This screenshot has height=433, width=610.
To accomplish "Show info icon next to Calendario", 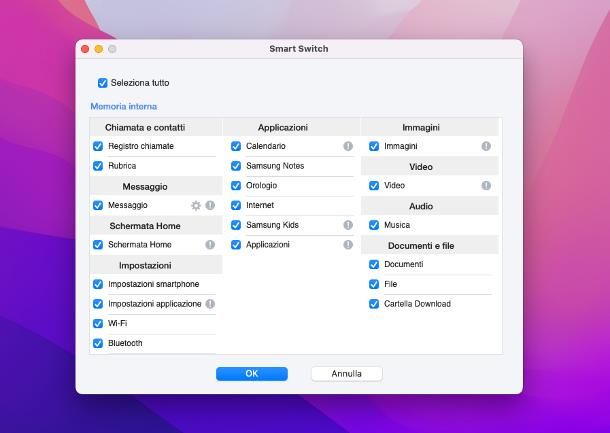I will click(x=348, y=146).
